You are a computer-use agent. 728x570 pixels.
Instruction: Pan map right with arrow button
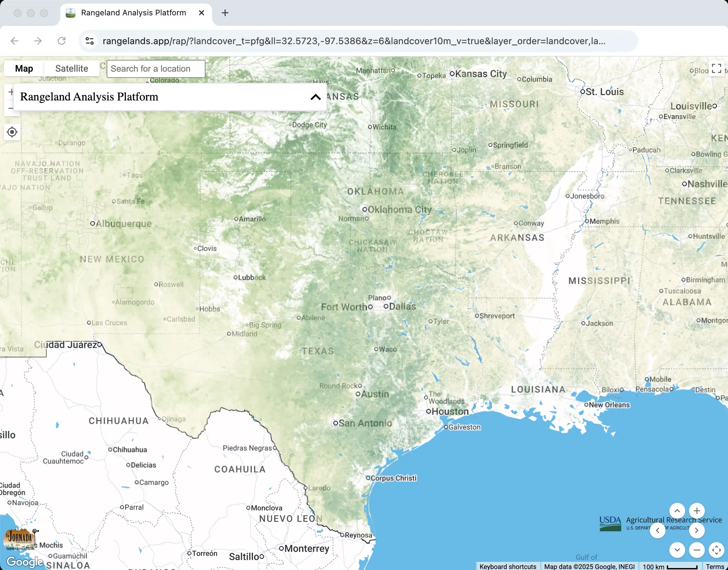tap(697, 530)
